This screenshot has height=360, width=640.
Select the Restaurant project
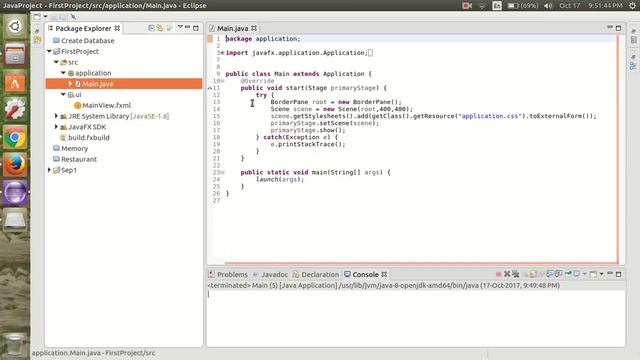tap(75, 159)
